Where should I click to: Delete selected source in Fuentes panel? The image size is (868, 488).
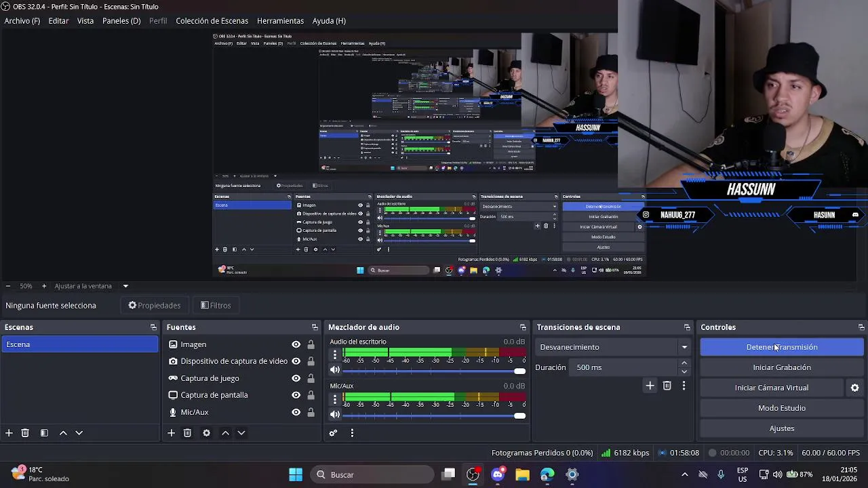click(x=188, y=433)
